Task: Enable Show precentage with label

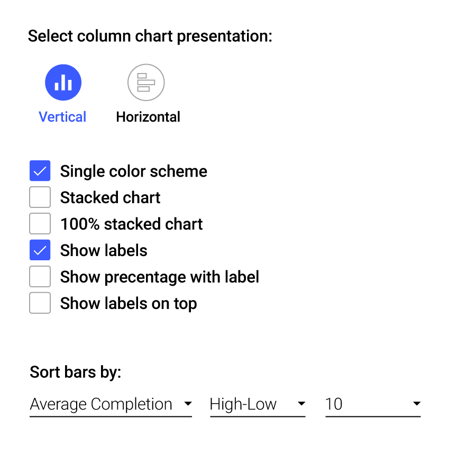Action: click(40, 276)
